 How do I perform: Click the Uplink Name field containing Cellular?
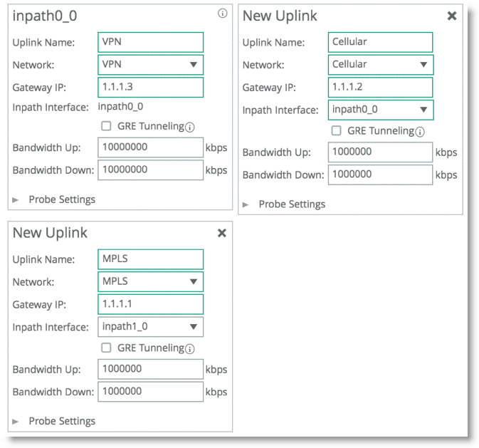pyautogui.click(x=381, y=42)
